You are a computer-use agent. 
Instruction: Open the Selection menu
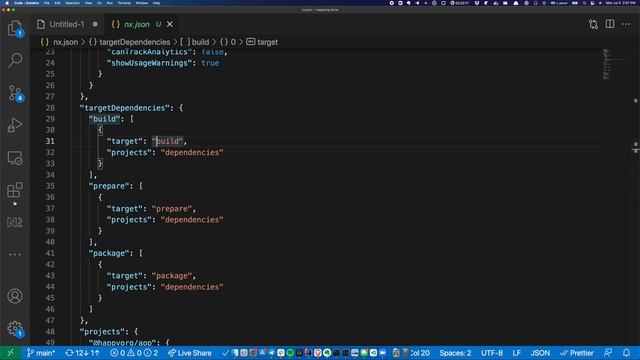tap(73, 3)
